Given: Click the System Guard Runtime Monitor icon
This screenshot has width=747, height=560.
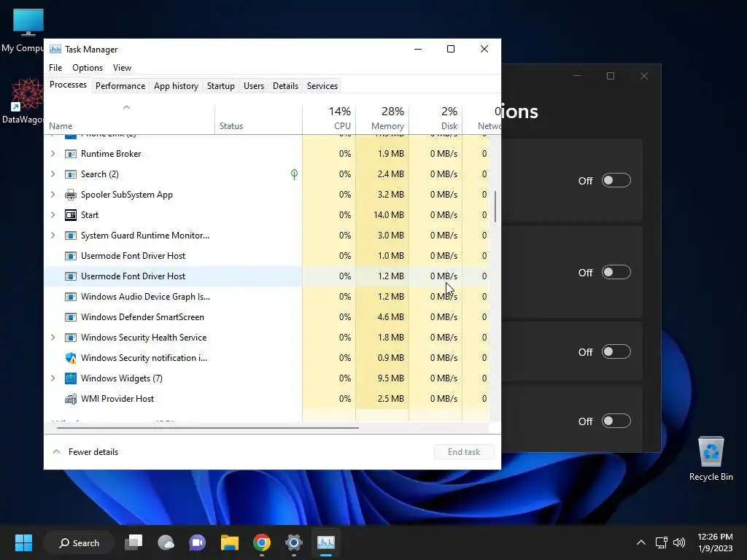Looking at the screenshot, I should (71, 236).
